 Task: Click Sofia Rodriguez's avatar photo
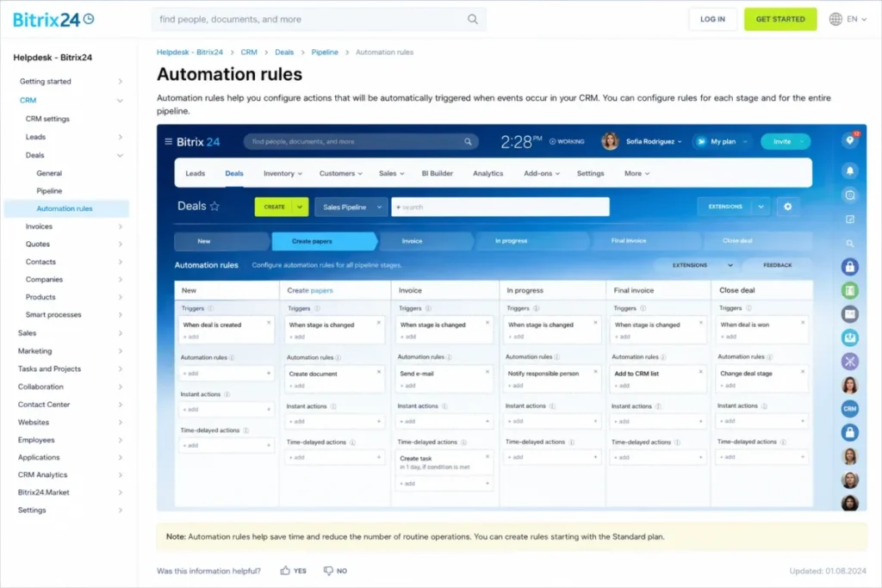(610, 141)
